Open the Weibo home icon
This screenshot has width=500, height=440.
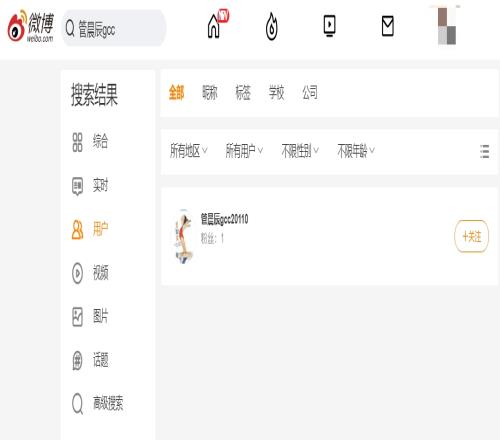pos(214,27)
